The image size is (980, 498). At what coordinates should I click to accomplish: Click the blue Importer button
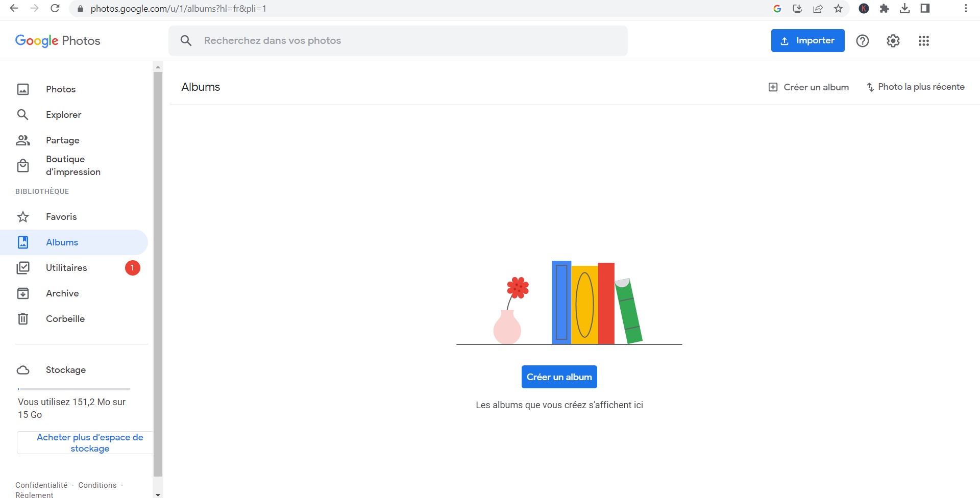pos(807,41)
